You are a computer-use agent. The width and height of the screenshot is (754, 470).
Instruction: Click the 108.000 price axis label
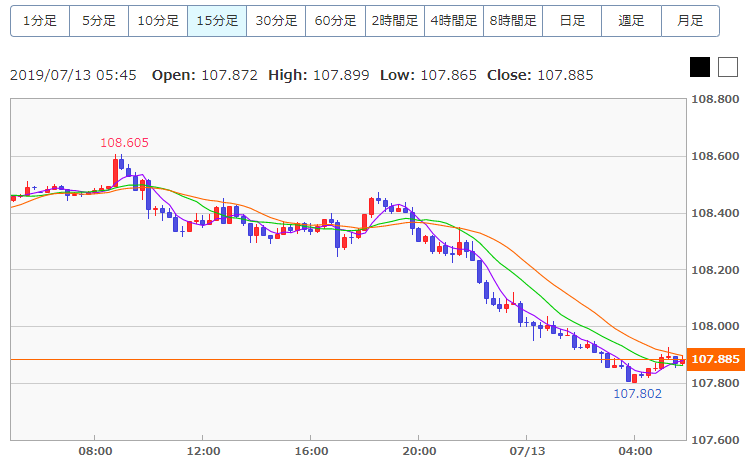click(715, 327)
